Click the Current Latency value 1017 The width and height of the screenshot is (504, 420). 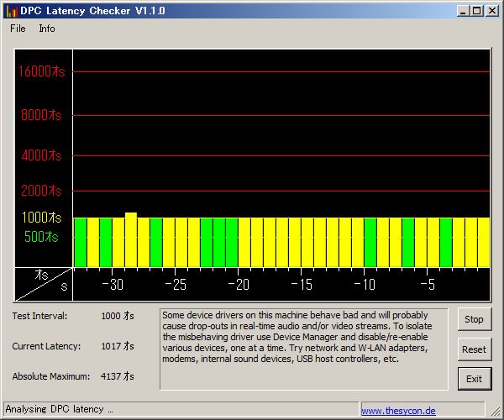tap(118, 346)
